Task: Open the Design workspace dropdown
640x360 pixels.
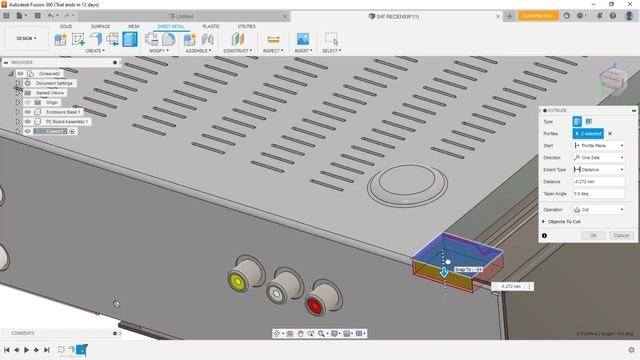Action: click(x=26, y=38)
